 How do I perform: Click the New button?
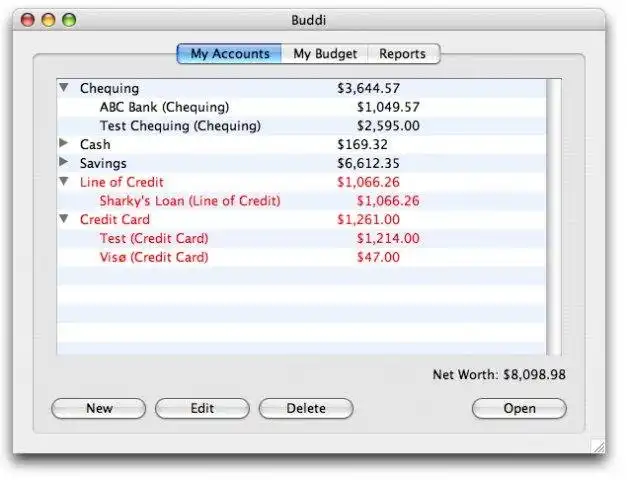click(x=99, y=408)
